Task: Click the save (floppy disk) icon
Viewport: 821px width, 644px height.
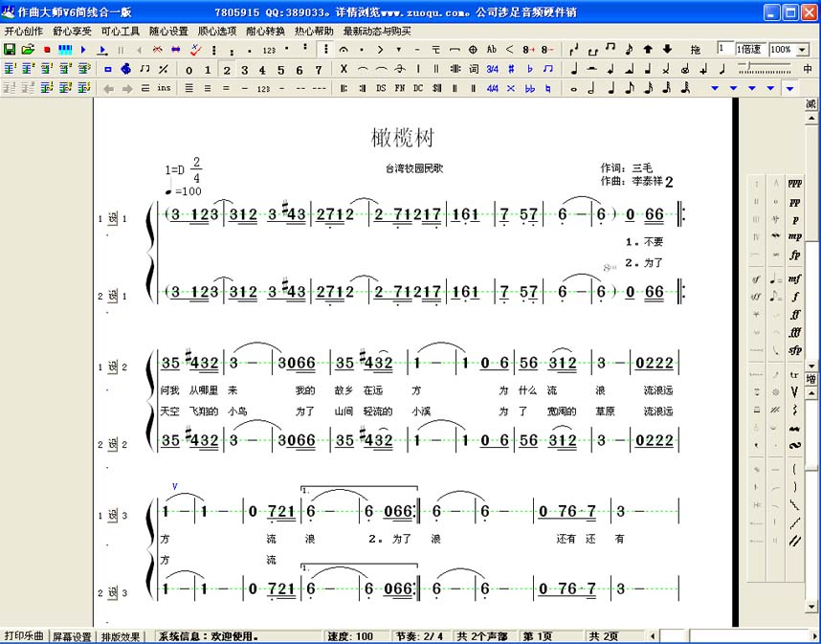Action: coord(10,49)
